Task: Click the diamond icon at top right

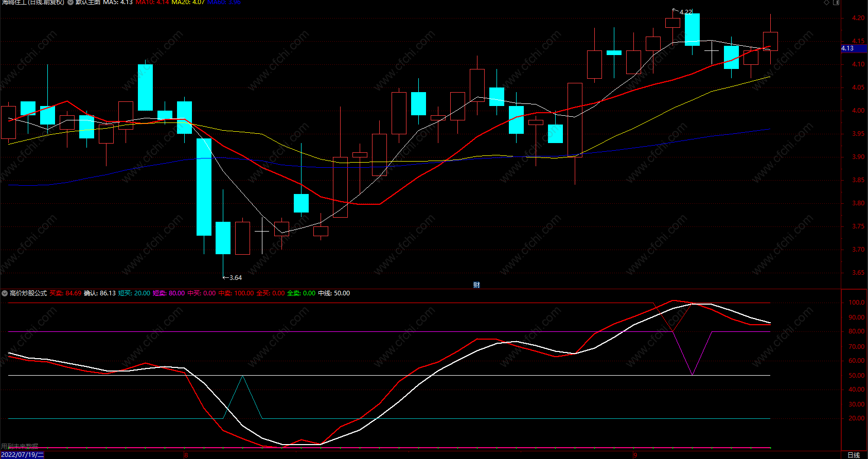Action: (x=827, y=3)
